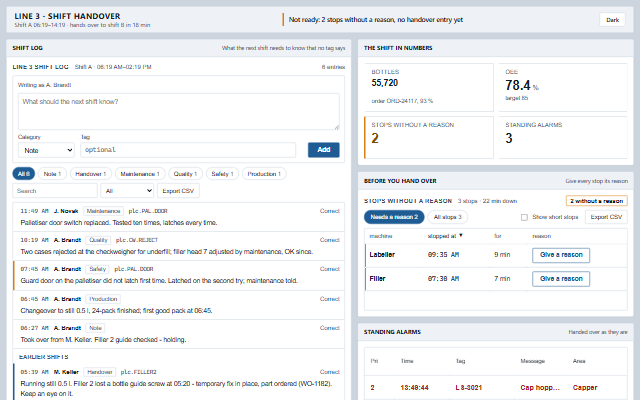This screenshot has width=640, height=400.
Task: Export the stops list as CSV
Action: [606, 217]
